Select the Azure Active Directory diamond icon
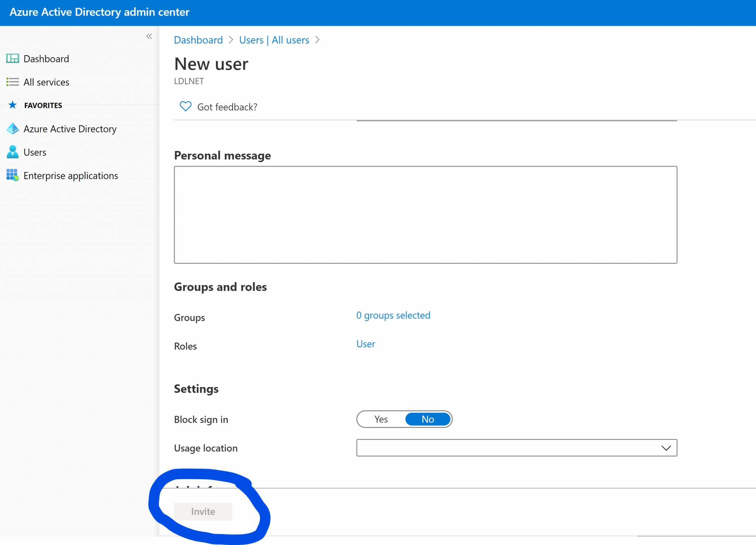This screenshot has height=545, width=756. (x=12, y=128)
